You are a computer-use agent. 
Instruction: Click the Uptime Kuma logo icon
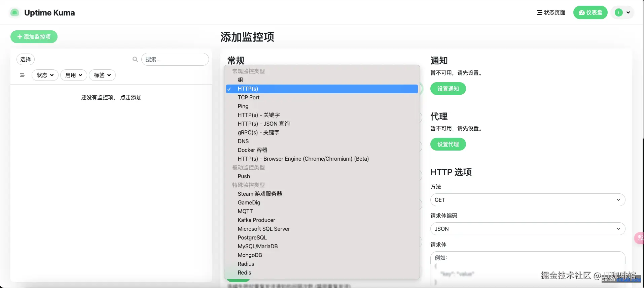click(x=14, y=13)
